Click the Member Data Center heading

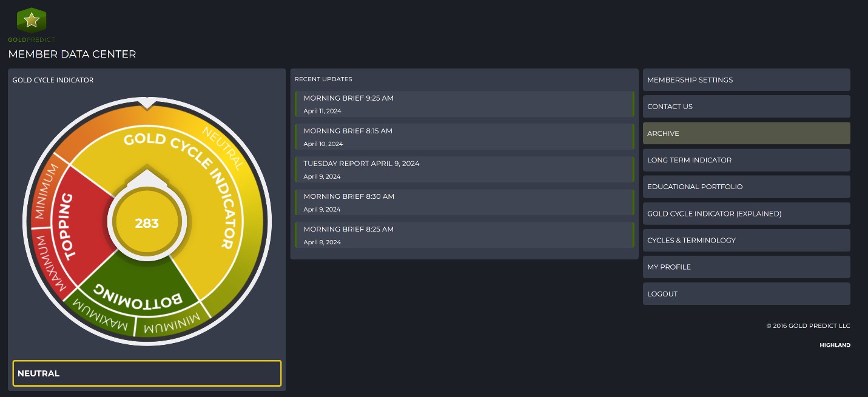pyautogui.click(x=72, y=55)
